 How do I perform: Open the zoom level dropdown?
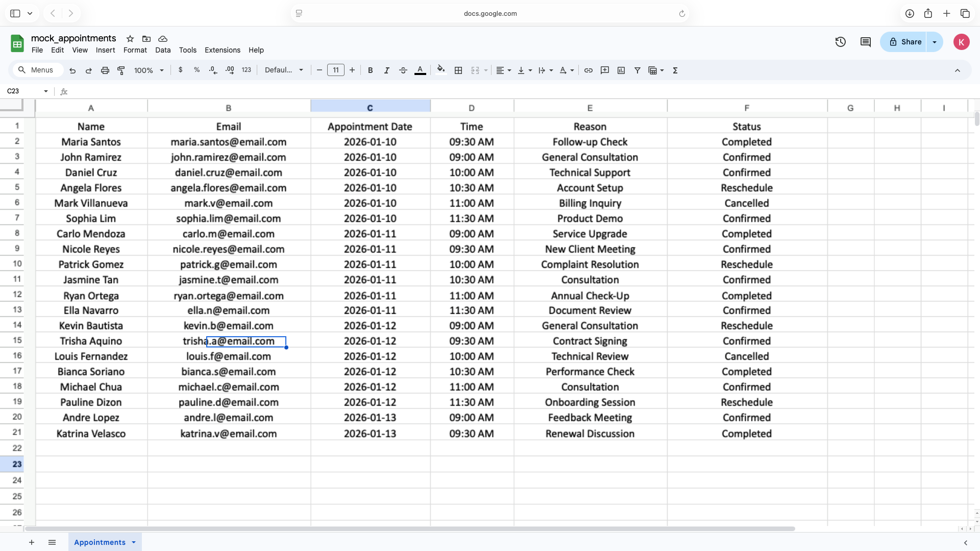coord(149,70)
